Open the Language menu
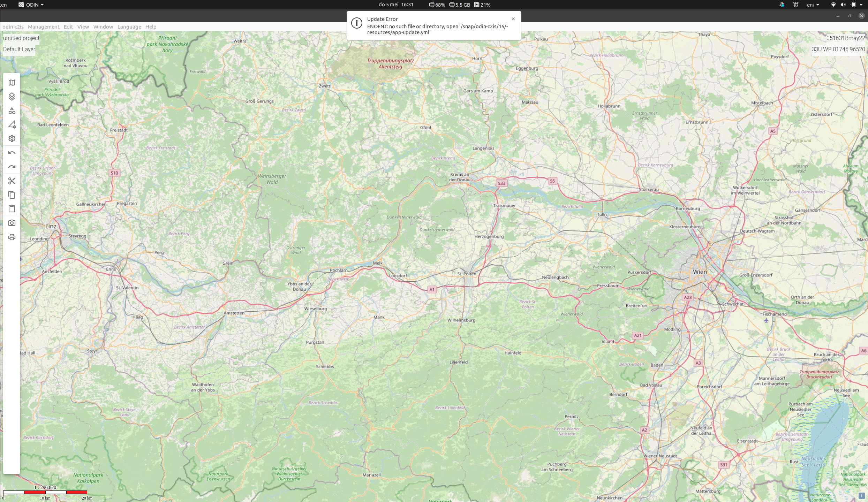The height and width of the screenshot is (502, 868). point(129,27)
